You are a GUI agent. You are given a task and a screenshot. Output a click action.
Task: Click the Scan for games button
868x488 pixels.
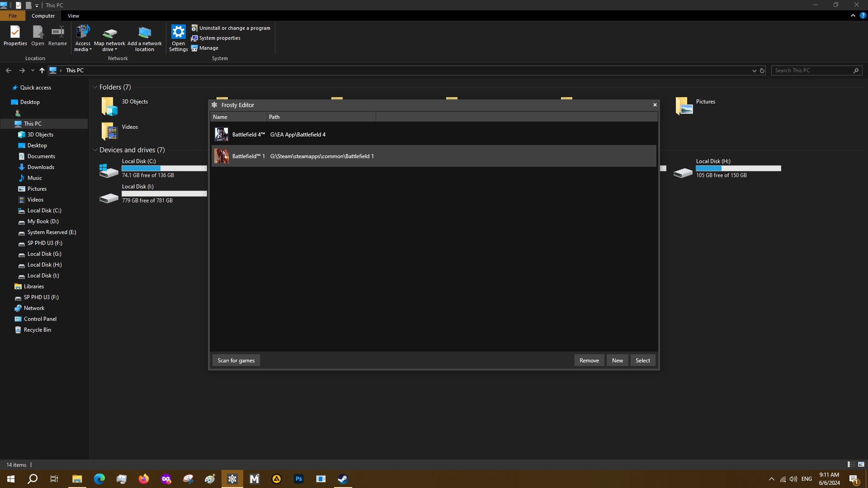[x=236, y=360]
